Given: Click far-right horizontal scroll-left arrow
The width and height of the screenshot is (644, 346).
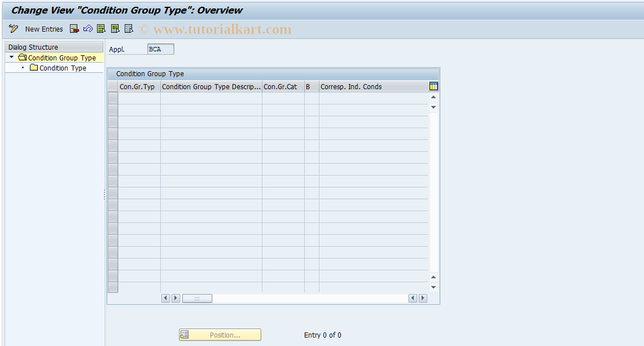Looking at the screenshot, I should pyautogui.click(x=413, y=299).
